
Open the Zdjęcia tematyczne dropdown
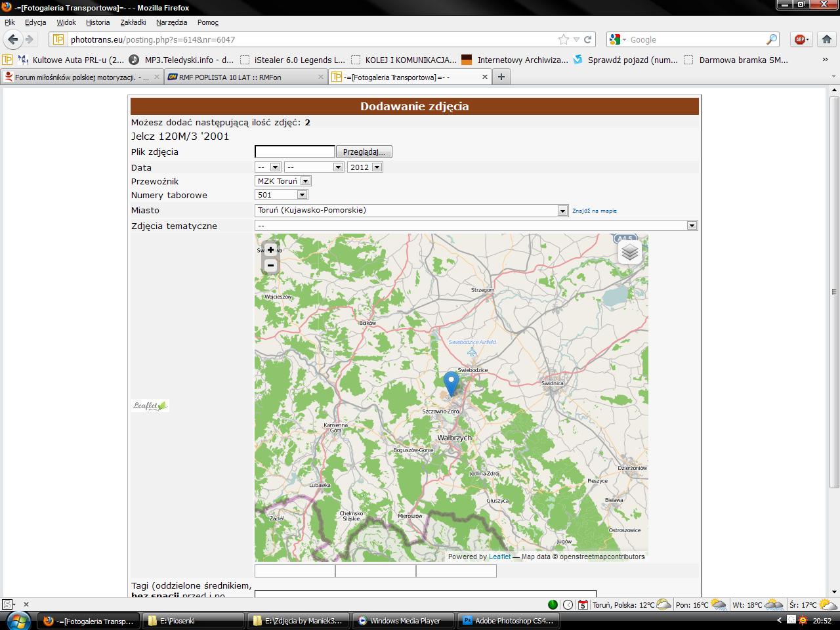click(x=476, y=226)
